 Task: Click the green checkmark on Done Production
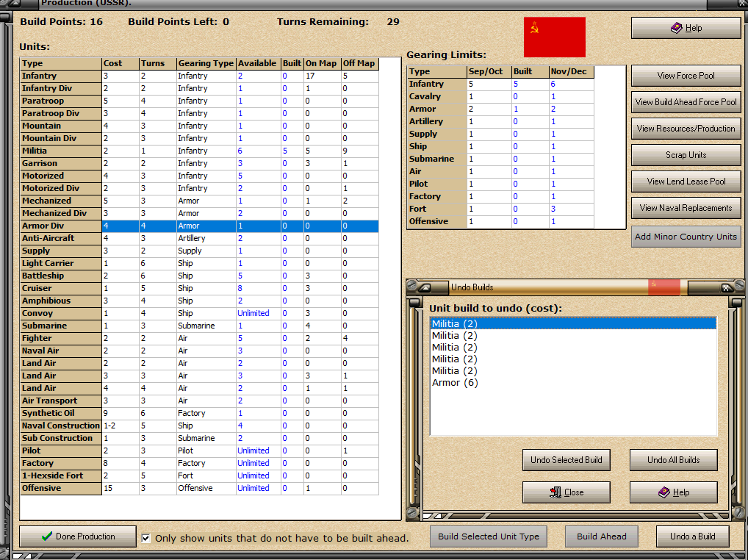(47, 536)
